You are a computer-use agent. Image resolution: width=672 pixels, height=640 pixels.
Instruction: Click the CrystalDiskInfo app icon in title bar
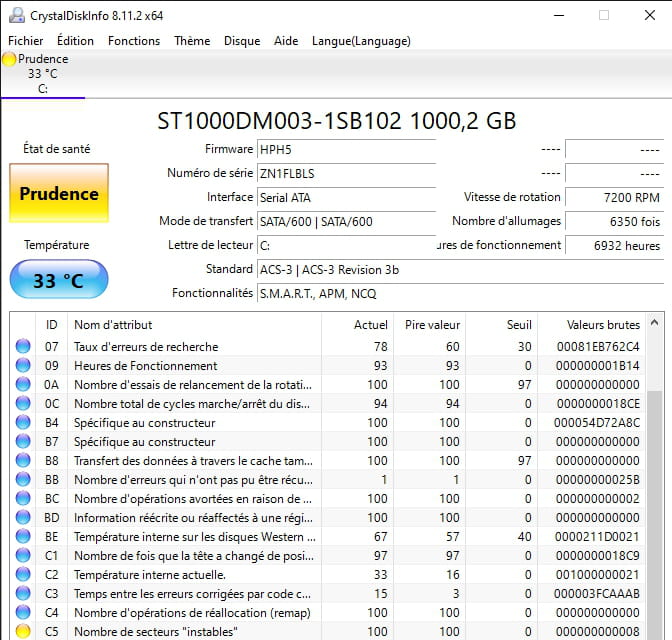pyautogui.click(x=17, y=15)
